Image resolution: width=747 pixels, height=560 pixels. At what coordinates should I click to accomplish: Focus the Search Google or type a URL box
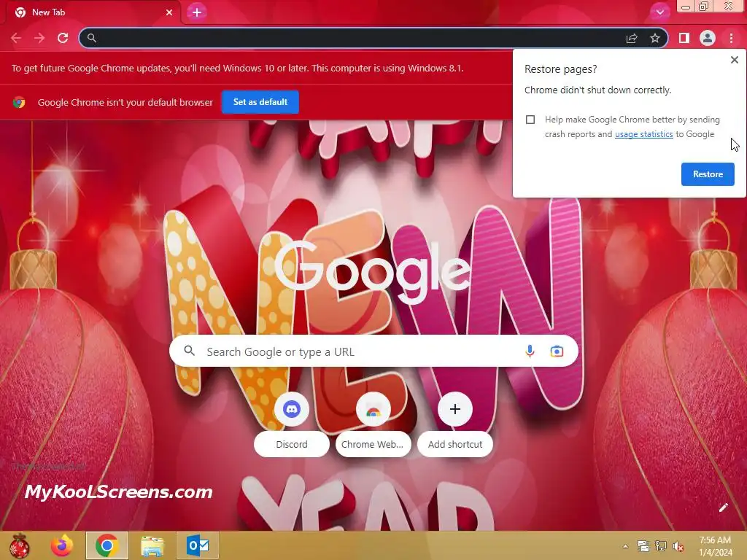pyautogui.click(x=373, y=351)
